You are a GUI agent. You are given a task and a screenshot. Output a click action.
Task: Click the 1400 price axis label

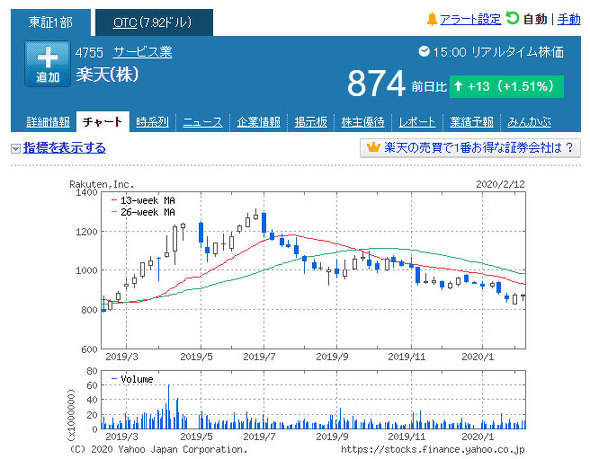pyautogui.click(x=87, y=193)
